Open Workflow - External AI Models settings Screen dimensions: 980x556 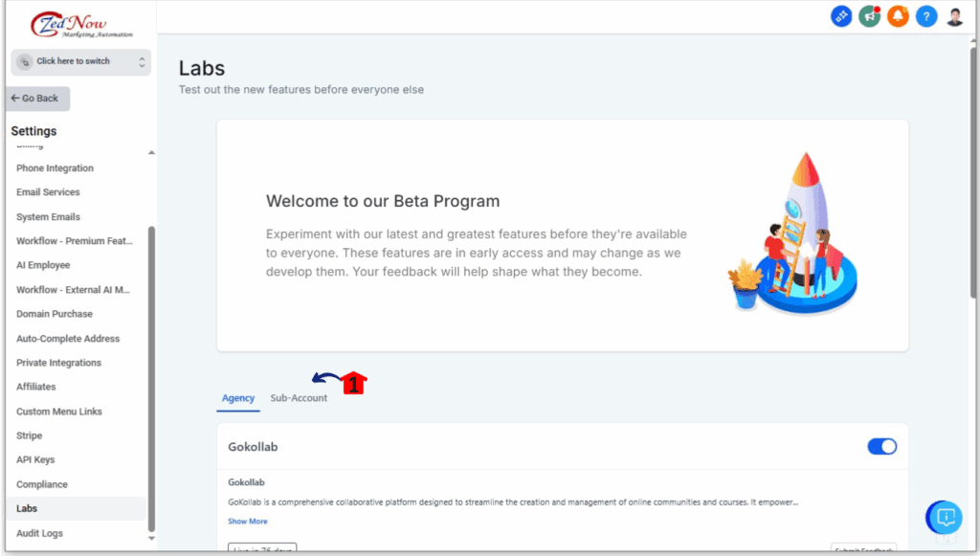(x=73, y=290)
